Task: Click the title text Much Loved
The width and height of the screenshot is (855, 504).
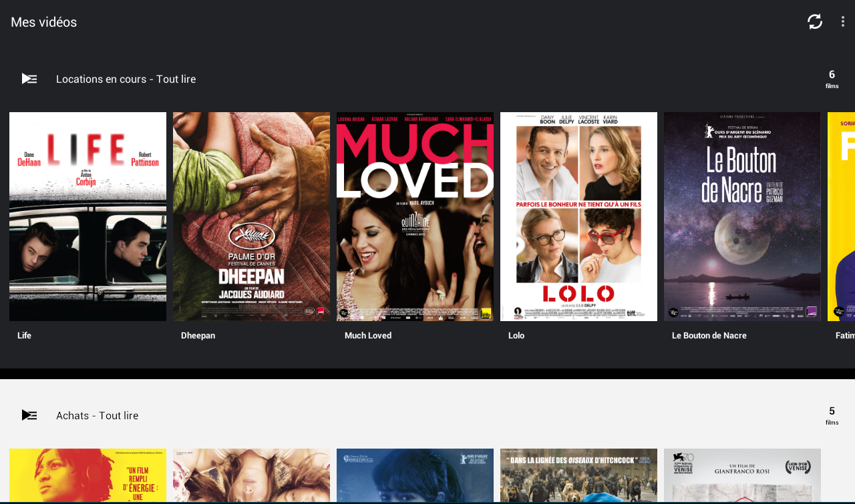Action: point(368,336)
